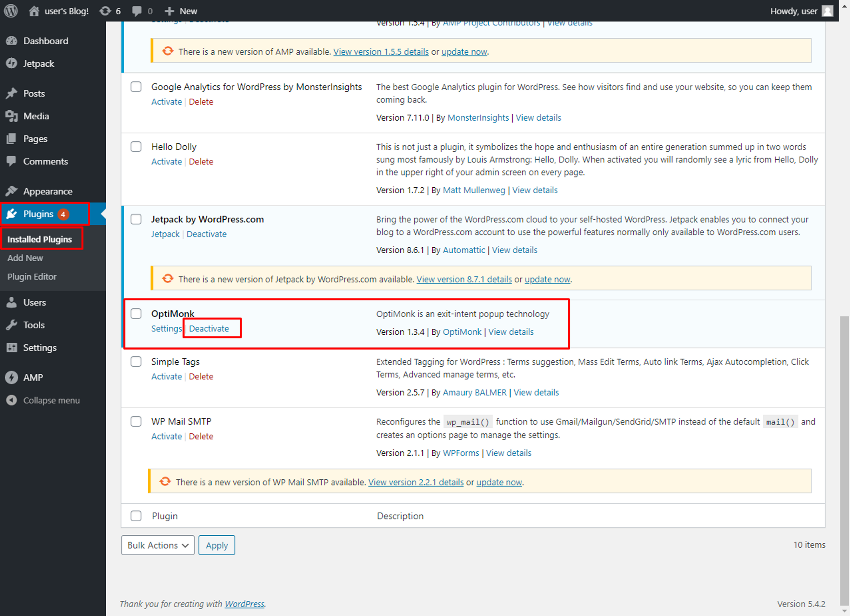850x616 pixels.
Task: Click the Pages sidebar icon
Action: pos(12,138)
